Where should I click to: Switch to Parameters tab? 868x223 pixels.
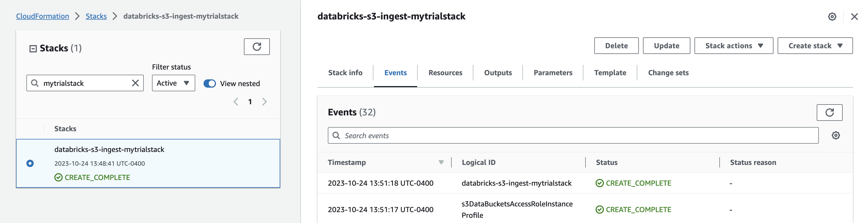tap(553, 73)
